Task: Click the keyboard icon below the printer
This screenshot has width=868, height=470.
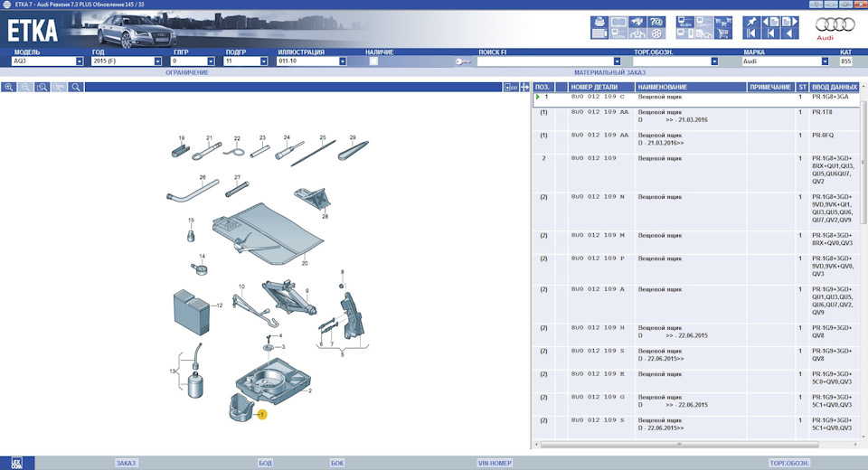Action: (x=599, y=33)
